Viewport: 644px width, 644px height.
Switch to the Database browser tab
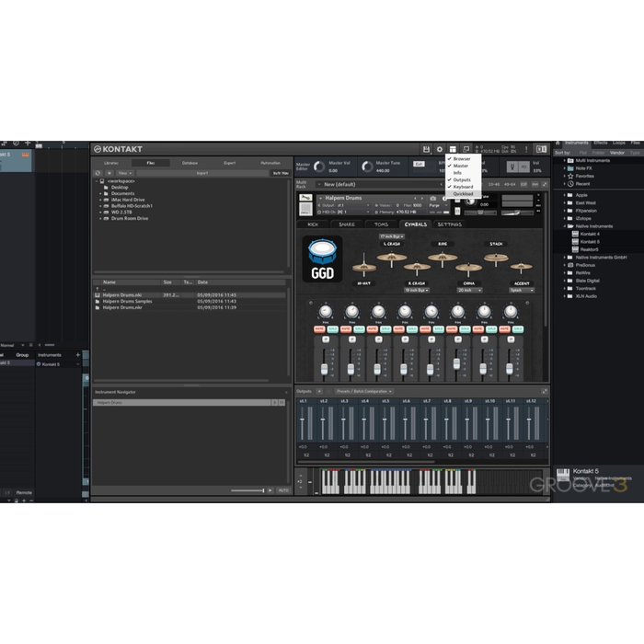tap(190, 163)
